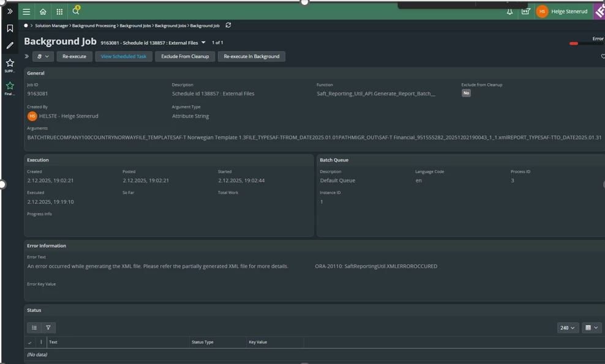Open the apps grid launcher

click(59, 12)
